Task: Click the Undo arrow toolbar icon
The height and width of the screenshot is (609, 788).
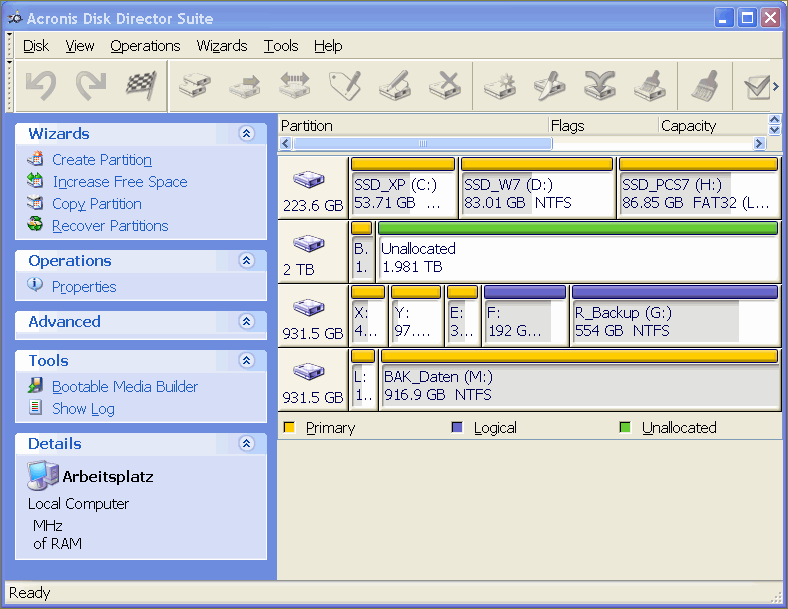Action: (x=41, y=85)
